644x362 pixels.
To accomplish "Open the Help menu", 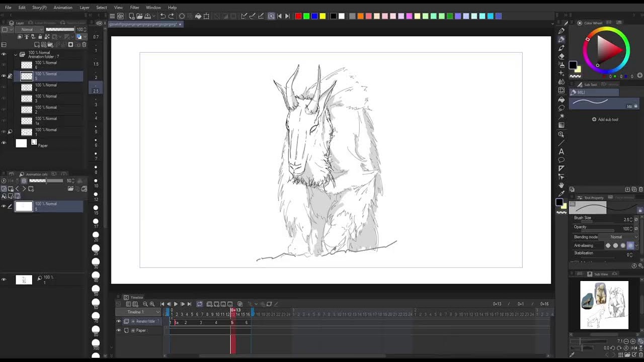I will tap(173, 8).
